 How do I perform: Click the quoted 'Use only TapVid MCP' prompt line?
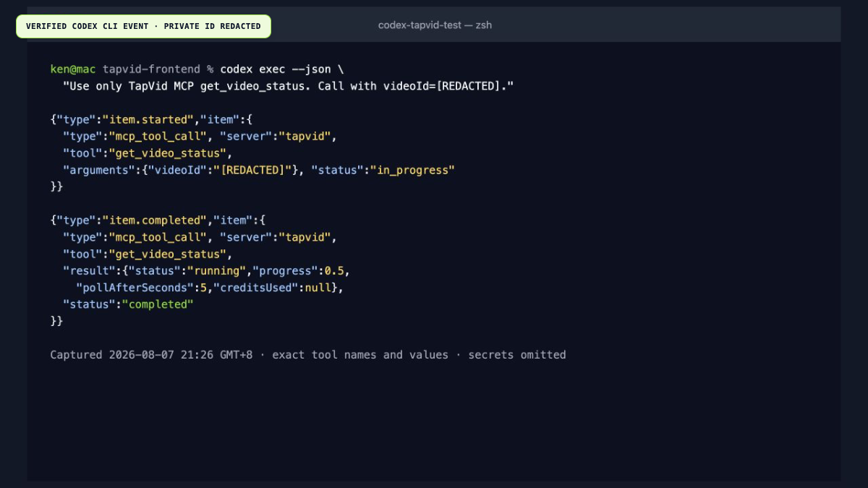tap(288, 86)
